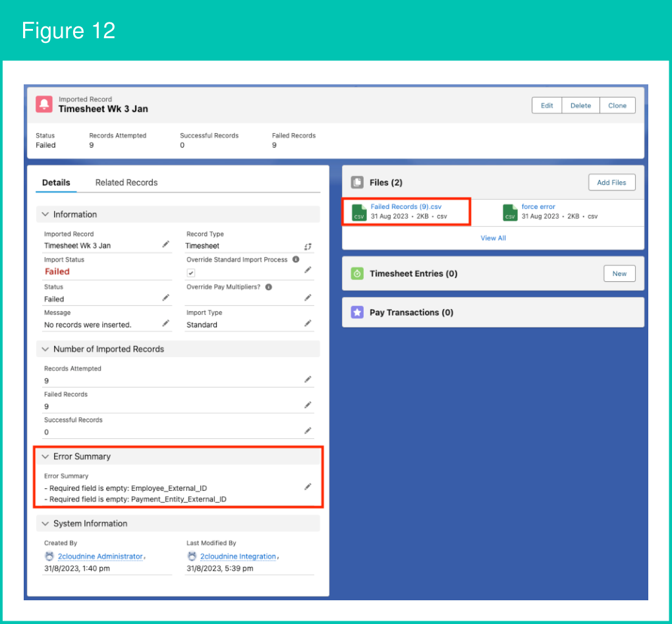Collapse the Error Summary section
Screen dimensions: 672x624
pos(45,457)
